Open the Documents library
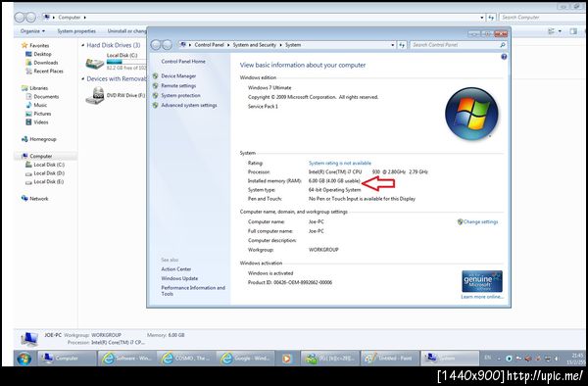Image resolution: width=588 pixels, height=386 pixels. tap(42, 97)
